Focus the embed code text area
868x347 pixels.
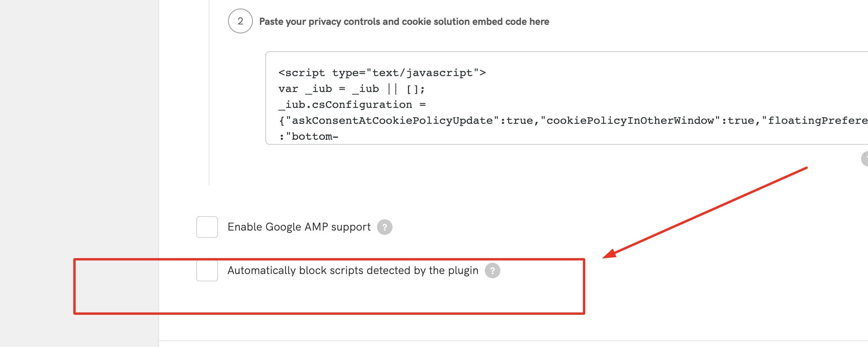[567, 98]
